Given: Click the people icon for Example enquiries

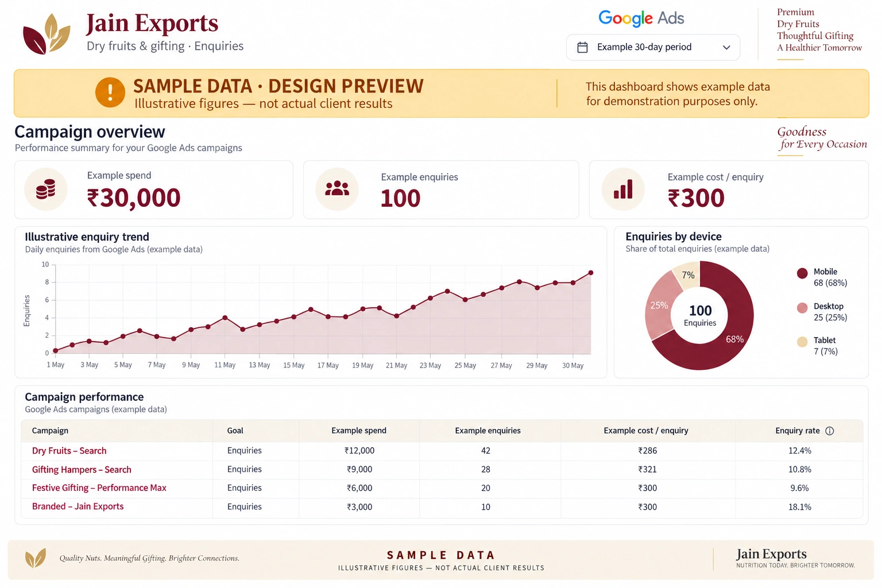Looking at the screenshot, I should (x=337, y=189).
